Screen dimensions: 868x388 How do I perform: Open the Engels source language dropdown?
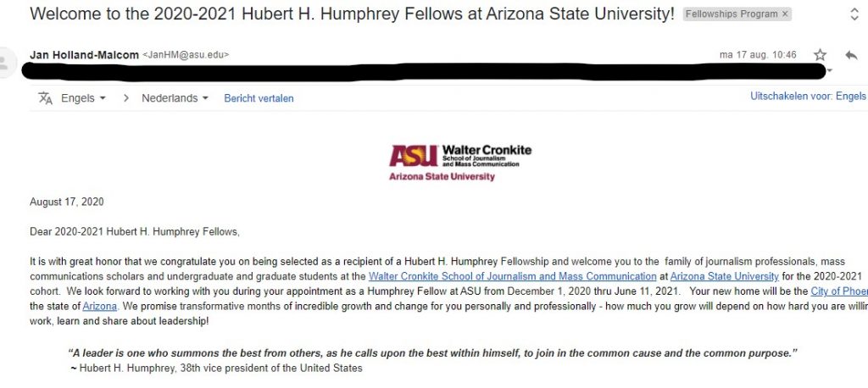coord(83,98)
